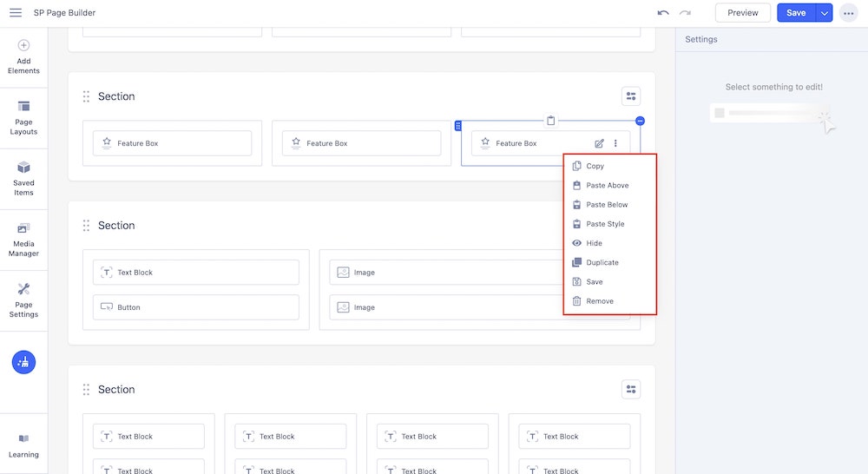The height and width of the screenshot is (474, 868).
Task: Click the Preview button
Action: (x=742, y=13)
